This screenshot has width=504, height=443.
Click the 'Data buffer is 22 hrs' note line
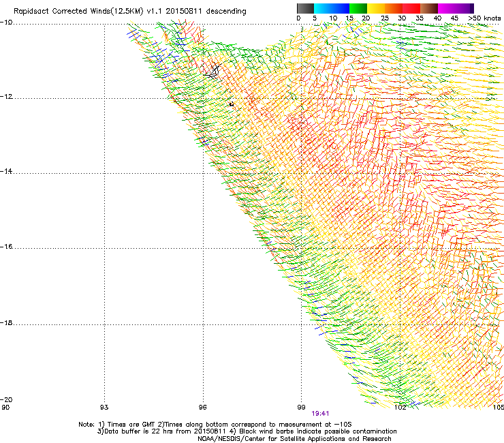[247, 431]
